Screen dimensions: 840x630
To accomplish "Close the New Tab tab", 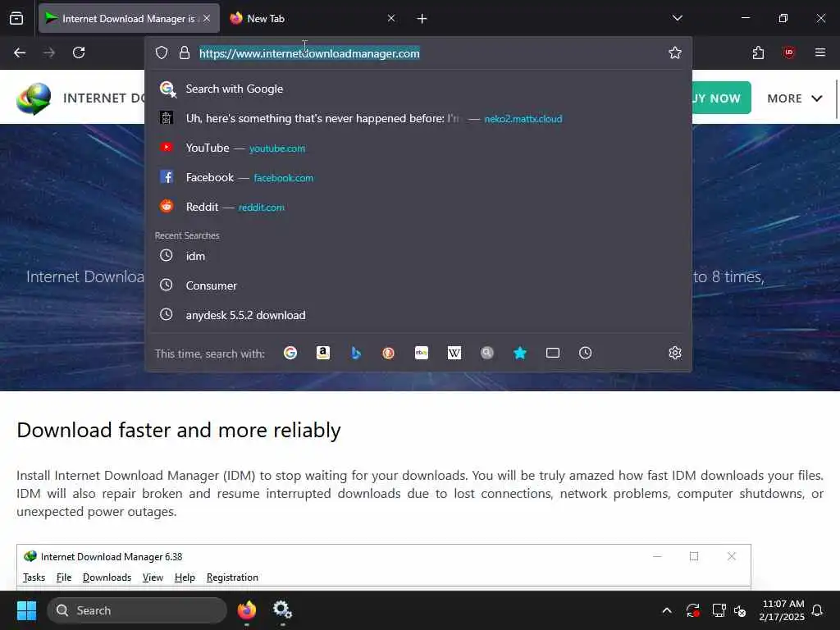I will [x=391, y=19].
